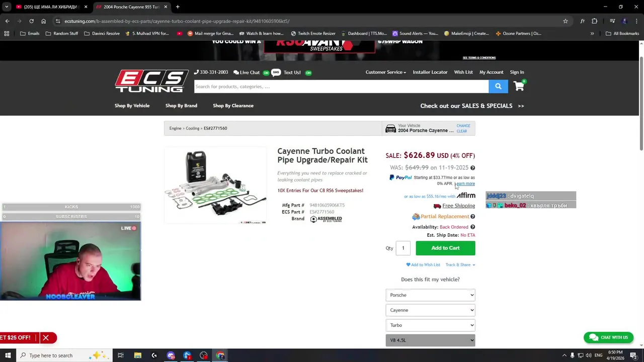Screen dimensions: 644x362
Task: Open the Chrome home page button
Action: coord(43,21)
